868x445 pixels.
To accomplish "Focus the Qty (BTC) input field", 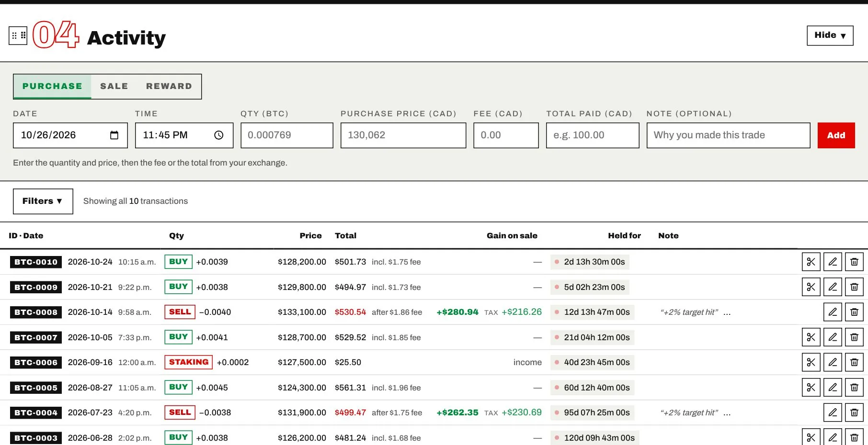I will (x=286, y=135).
